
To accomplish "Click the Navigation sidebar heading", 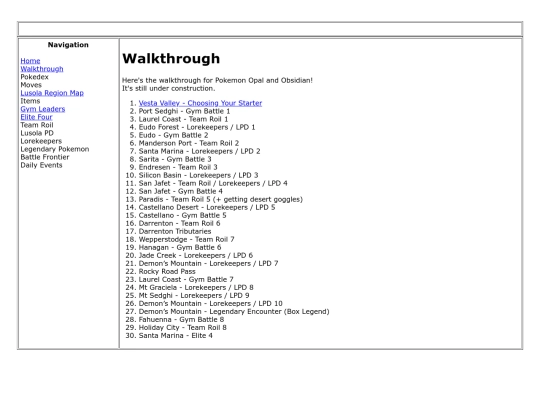I will point(68,45).
